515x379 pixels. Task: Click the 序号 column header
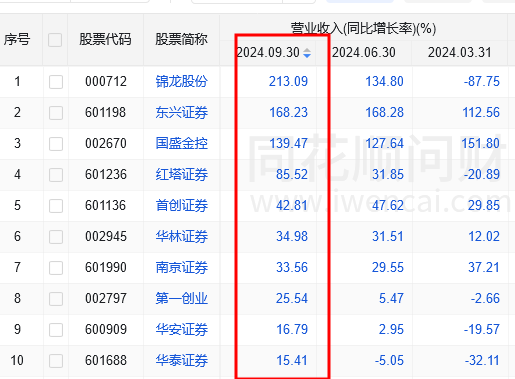pos(17,39)
